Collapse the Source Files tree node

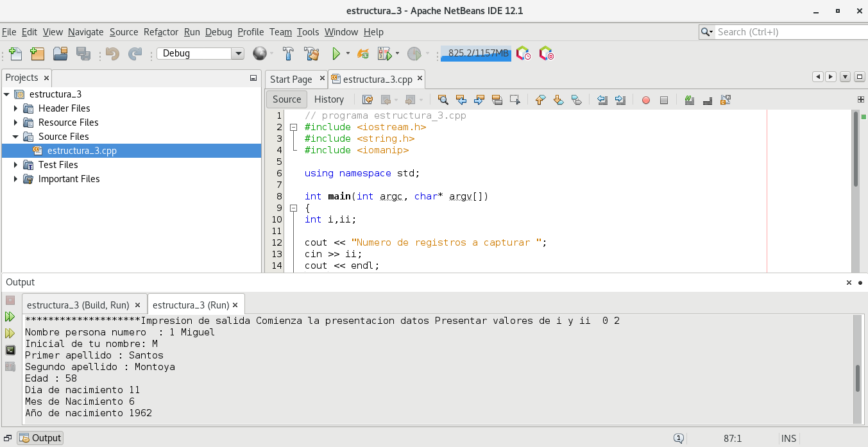[15, 137]
